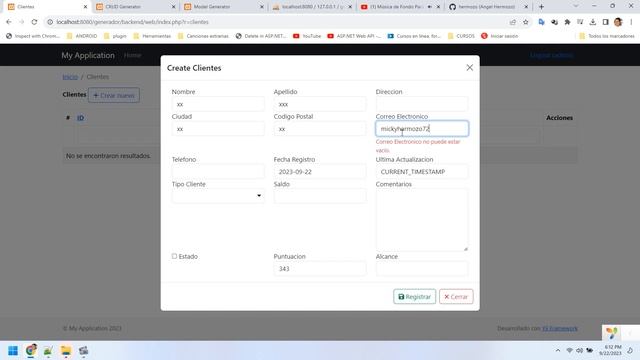Click the Home nav link
Image resolution: width=640 pixels, height=360 pixels.
[133, 55]
